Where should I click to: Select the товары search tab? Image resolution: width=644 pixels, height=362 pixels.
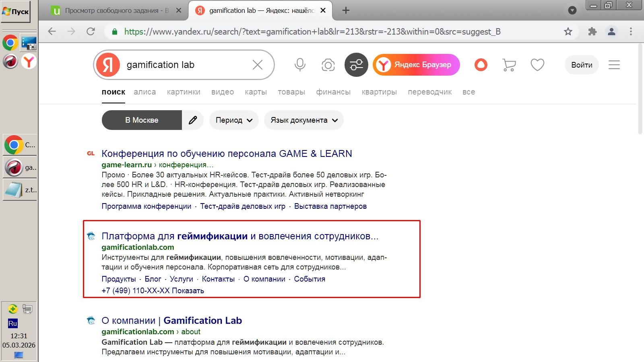(291, 92)
